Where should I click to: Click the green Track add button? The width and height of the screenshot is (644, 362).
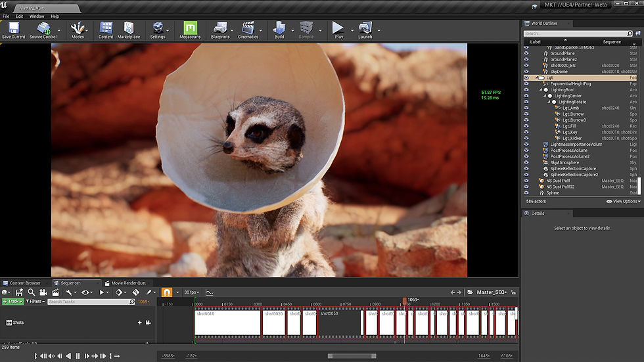point(12,302)
